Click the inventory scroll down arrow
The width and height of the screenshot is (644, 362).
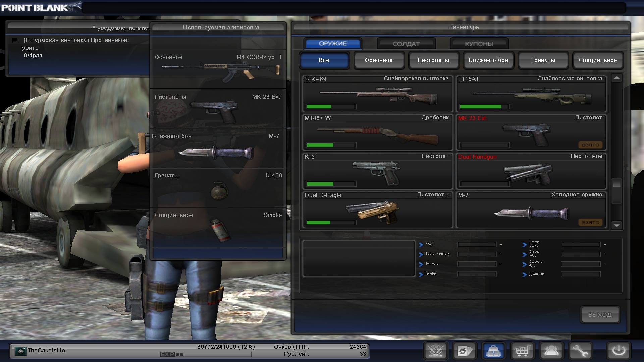[616, 225]
